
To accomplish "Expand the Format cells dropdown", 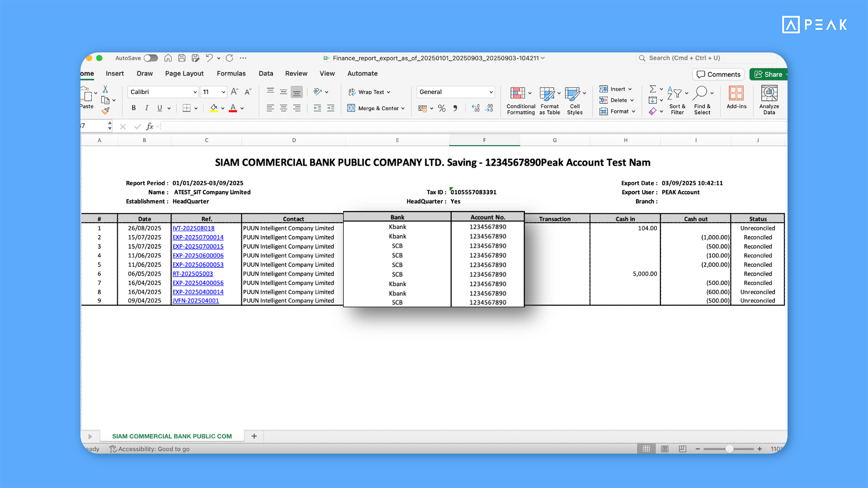I will coord(634,111).
